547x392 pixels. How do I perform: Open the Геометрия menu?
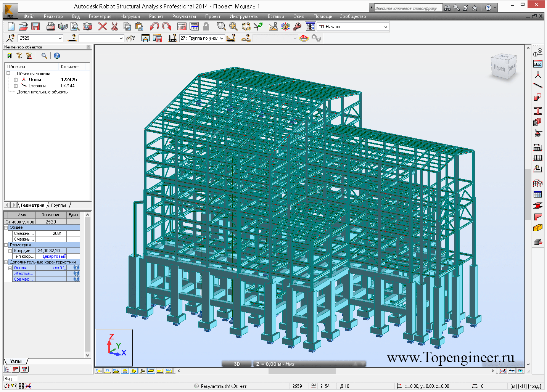100,16
